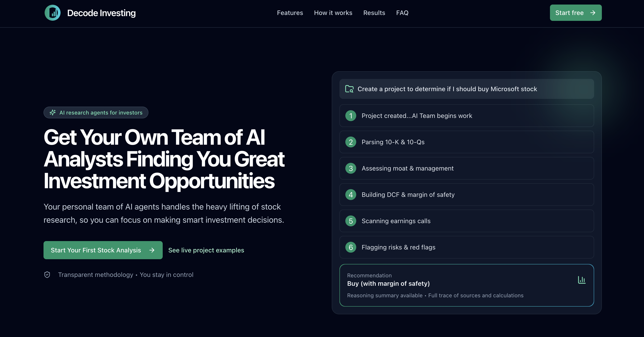Screen dimensions: 644x337
Task: Click the bar chart icon in Recommendation card
Action: pos(581,280)
